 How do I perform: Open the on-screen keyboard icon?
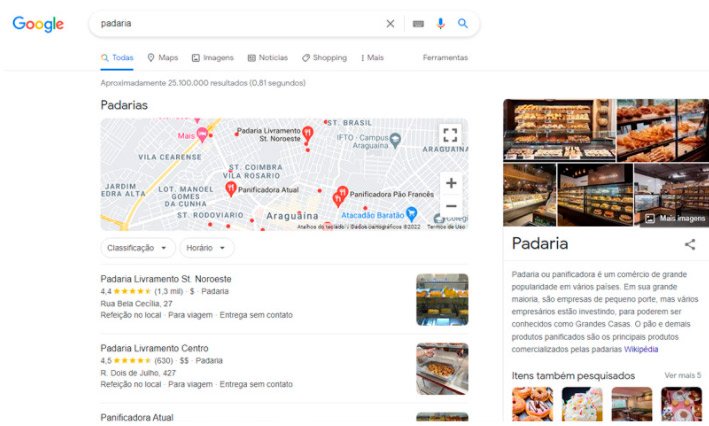point(418,24)
